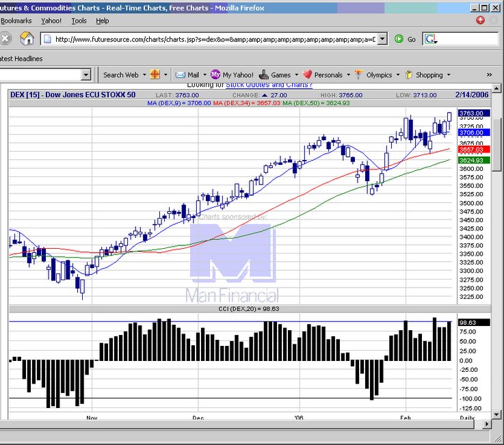Click the red 3657.03 MA price tag
The height and width of the screenshot is (445, 504).
click(x=474, y=150)
